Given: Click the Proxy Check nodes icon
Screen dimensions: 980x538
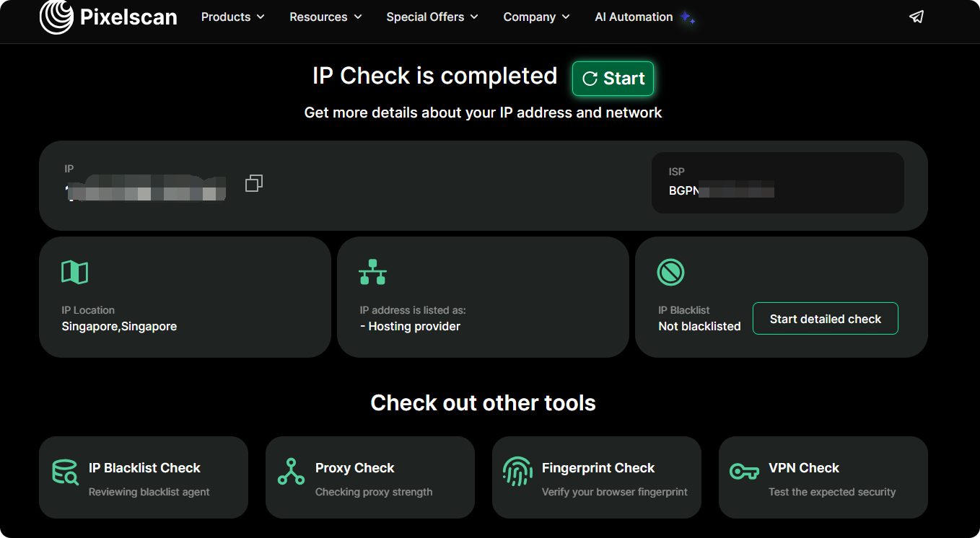Looking at the screenshot, I should pyautogui.click(x=291, y=472).
